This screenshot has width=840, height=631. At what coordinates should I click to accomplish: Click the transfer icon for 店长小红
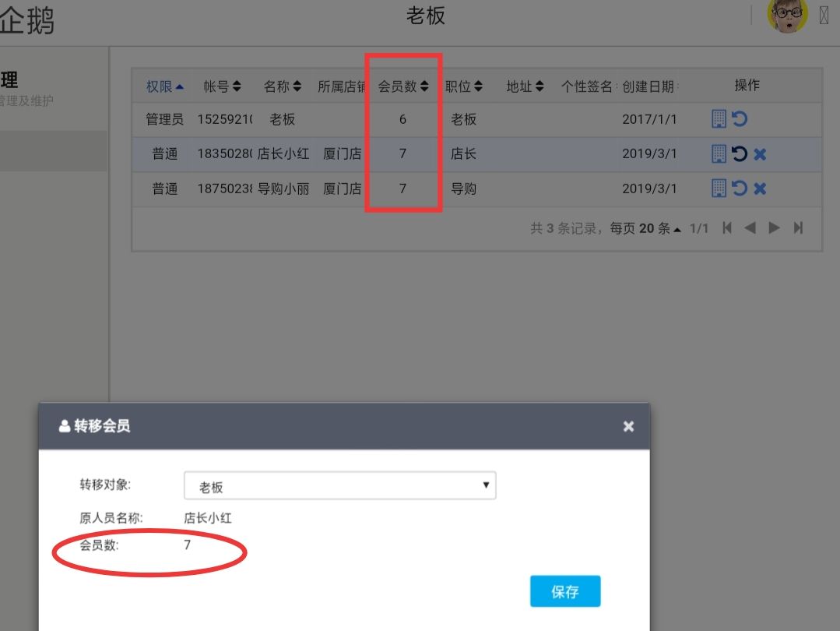pos(740,154)
